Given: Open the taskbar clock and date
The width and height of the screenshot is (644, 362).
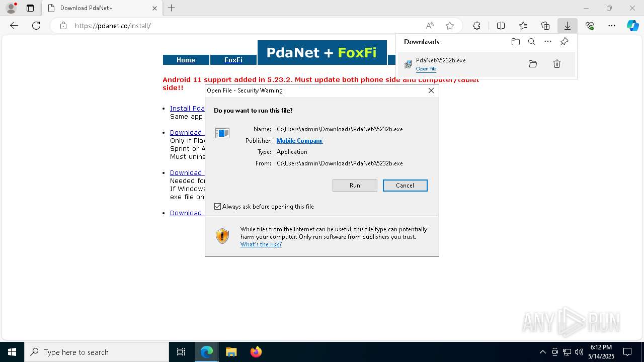Looking at the screenshot, I should (x=601, y=352).
